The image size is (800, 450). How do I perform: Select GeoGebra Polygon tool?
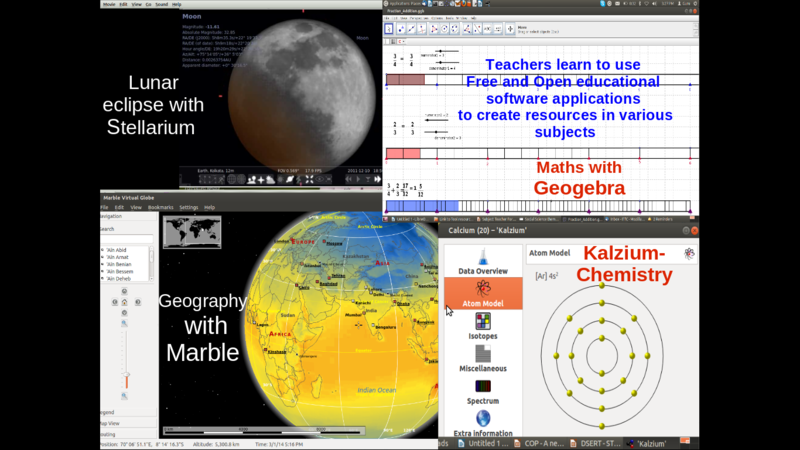tap(434, 29)
